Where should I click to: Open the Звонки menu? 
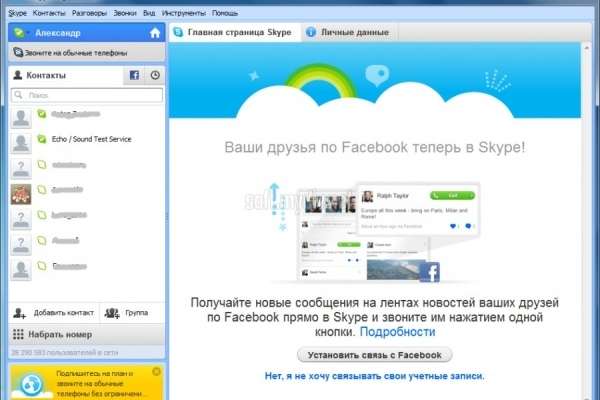(x=125, y=13)
